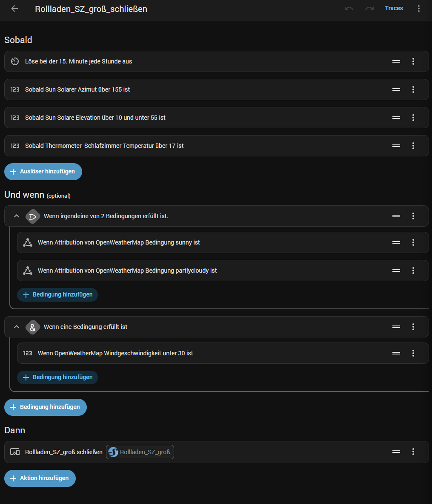Screen dimensions: 432x504
Task: Add condition inside the OR group
Action: point(57,294)
